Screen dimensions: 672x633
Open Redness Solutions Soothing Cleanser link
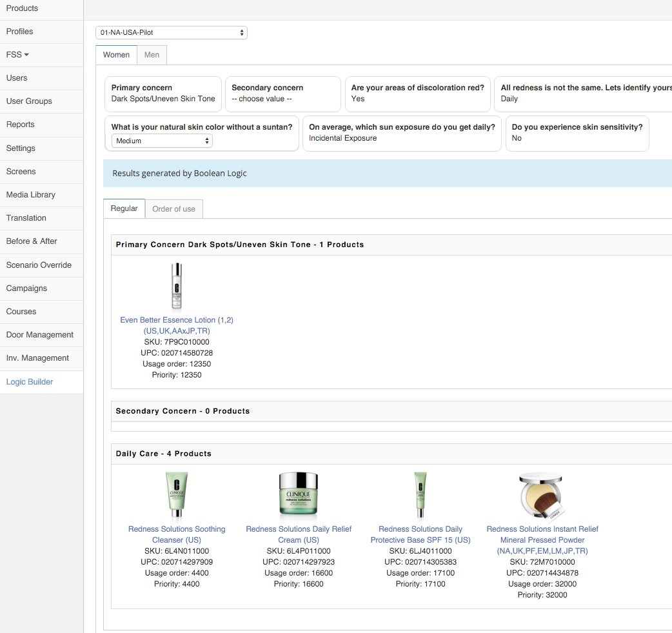click(x=177, y=534)
